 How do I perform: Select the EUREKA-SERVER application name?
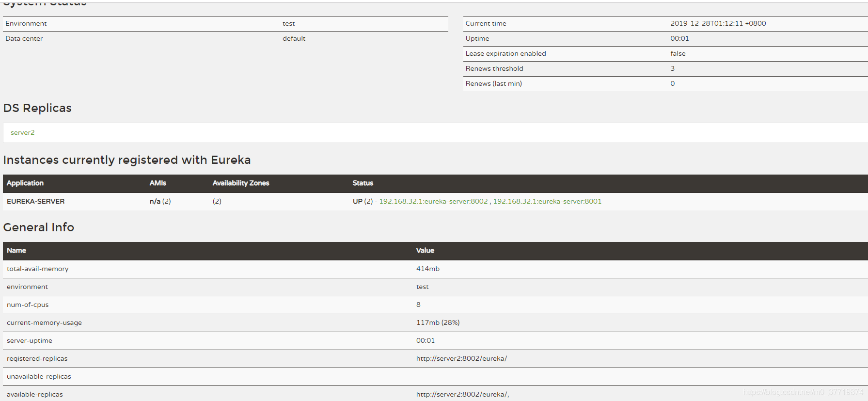(x=35, y=201)
